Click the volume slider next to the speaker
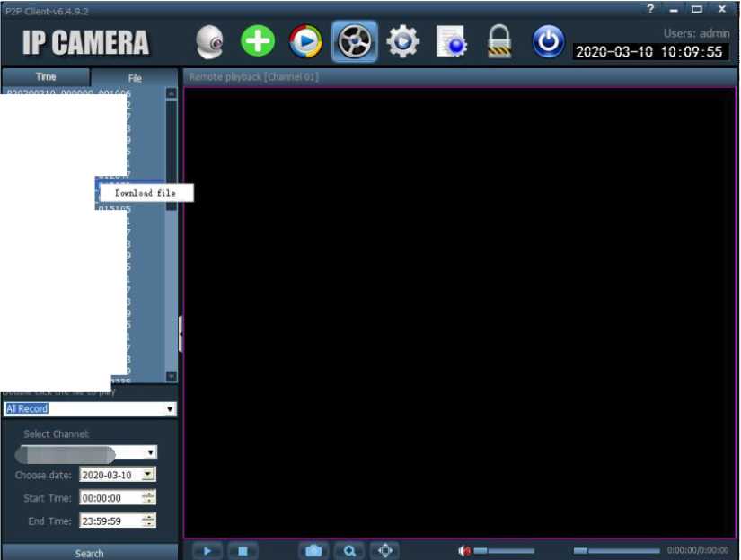The image size is (741, 560). coord(503,551)
